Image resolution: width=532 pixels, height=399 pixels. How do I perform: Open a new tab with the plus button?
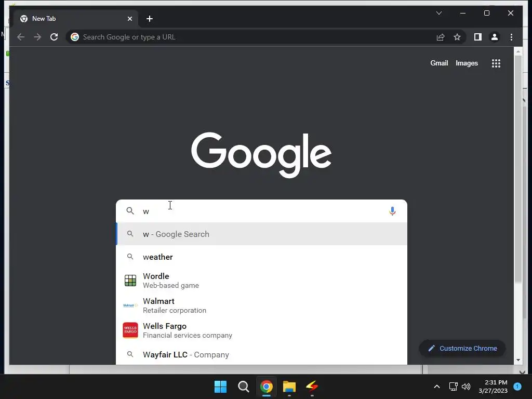150,19
